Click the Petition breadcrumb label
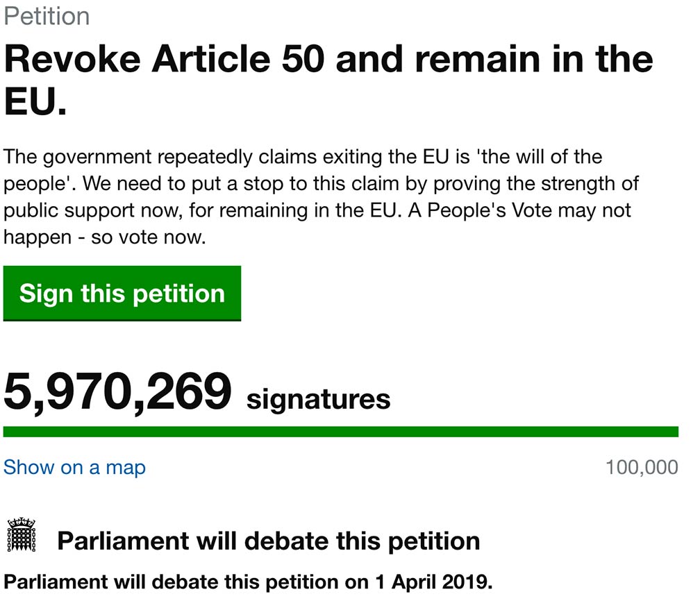Viewport: 700px width, 601px height. (x=47, y=15)
